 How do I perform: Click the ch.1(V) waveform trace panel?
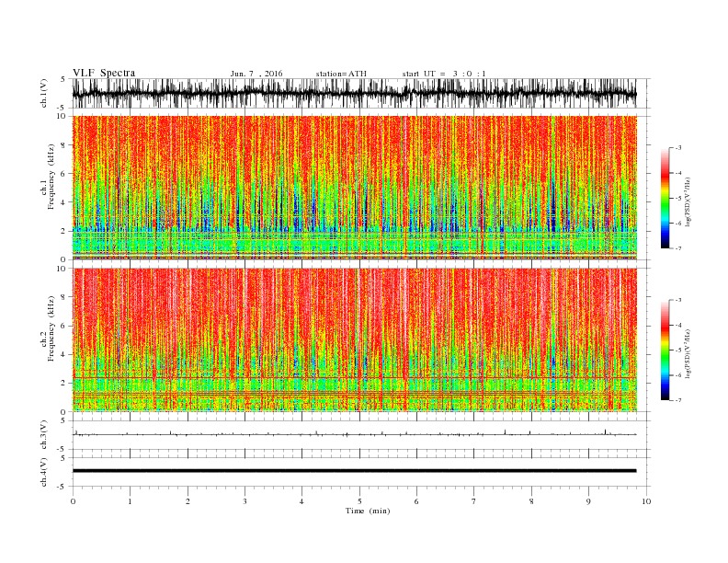point(361,93)
